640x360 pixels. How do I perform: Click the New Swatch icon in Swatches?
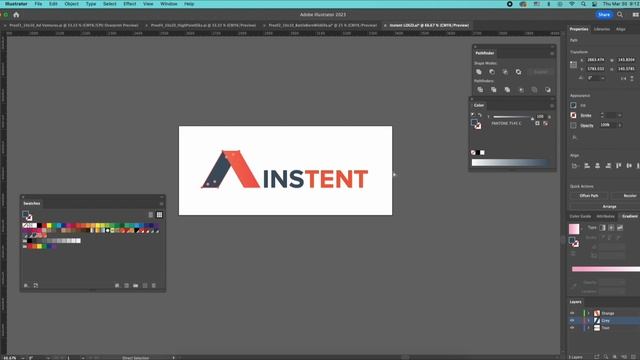click(145, 285)
